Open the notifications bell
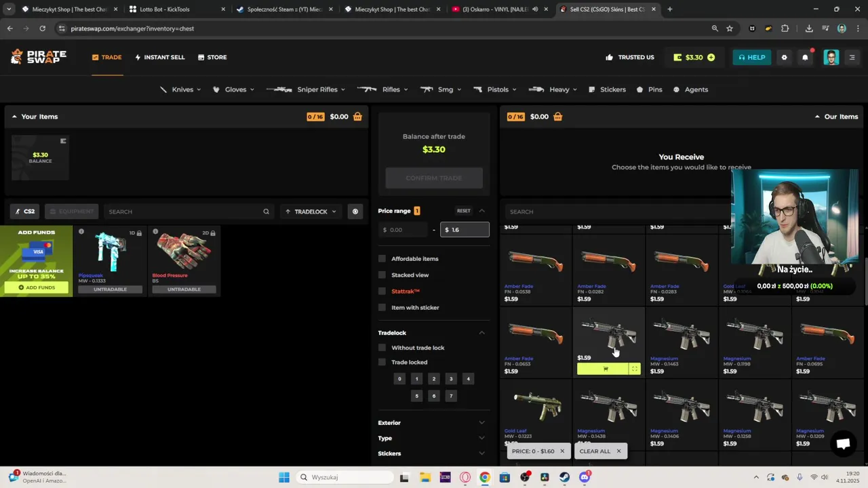 pos(805,57)
